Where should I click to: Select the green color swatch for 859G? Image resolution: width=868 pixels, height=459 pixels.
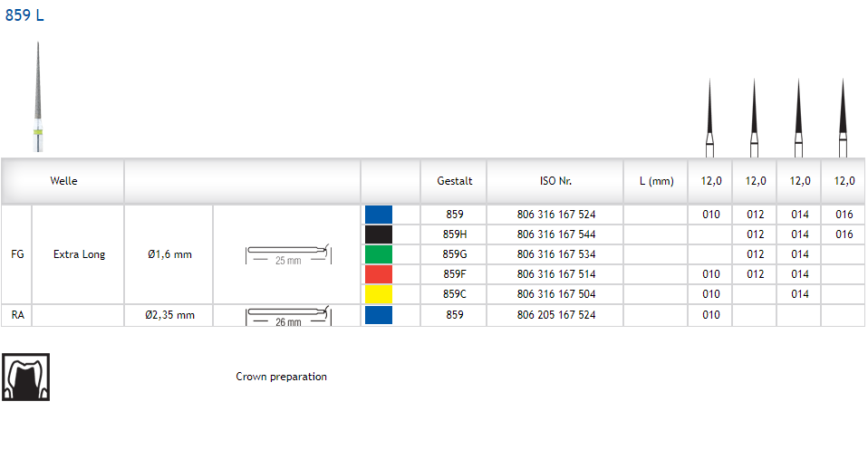379,254
